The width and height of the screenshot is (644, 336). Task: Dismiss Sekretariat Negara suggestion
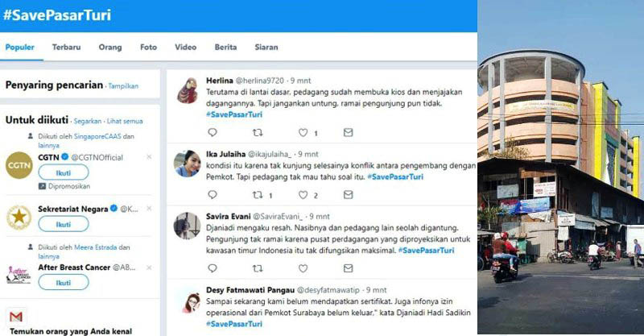point(149,209)
